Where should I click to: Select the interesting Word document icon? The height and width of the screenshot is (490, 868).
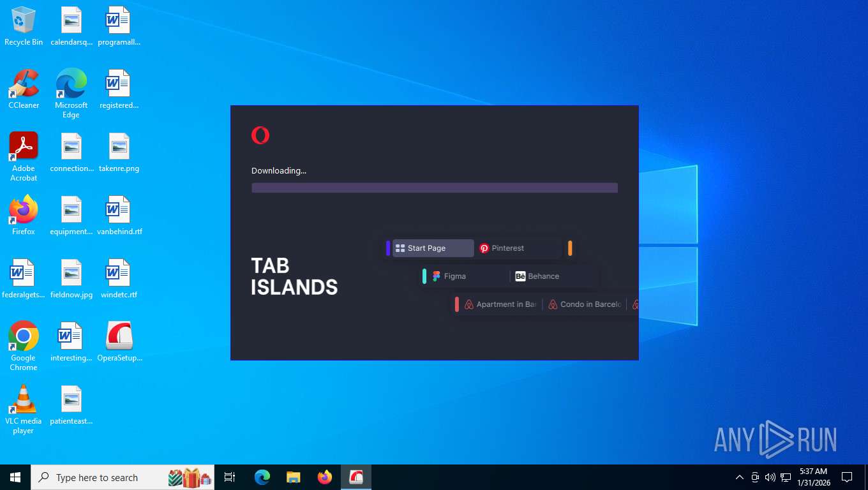tap(71, 342)
